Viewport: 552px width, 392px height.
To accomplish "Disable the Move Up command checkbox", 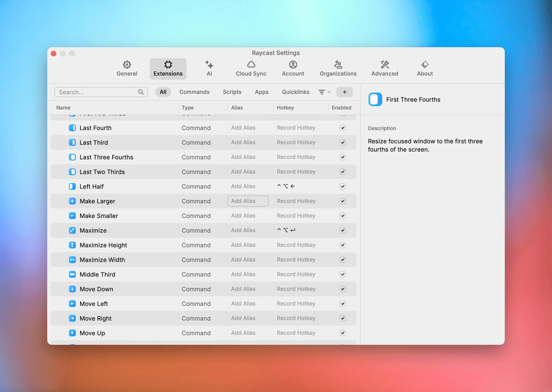I will click(x=343, y=333).
